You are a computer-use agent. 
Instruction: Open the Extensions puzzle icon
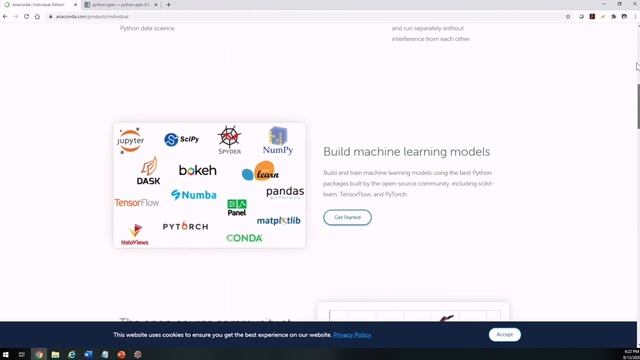click(x=613, y=17)
